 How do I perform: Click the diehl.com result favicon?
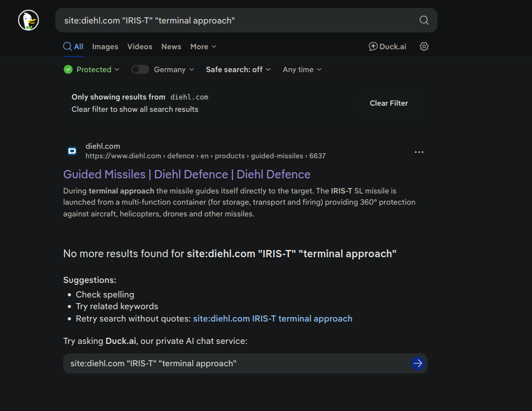[72, 151]
